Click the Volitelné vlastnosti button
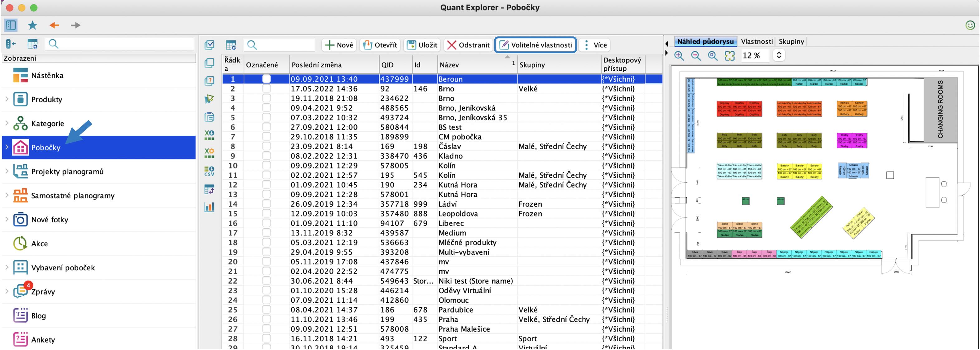Screen dimensions: 980x350 point(535,45)
